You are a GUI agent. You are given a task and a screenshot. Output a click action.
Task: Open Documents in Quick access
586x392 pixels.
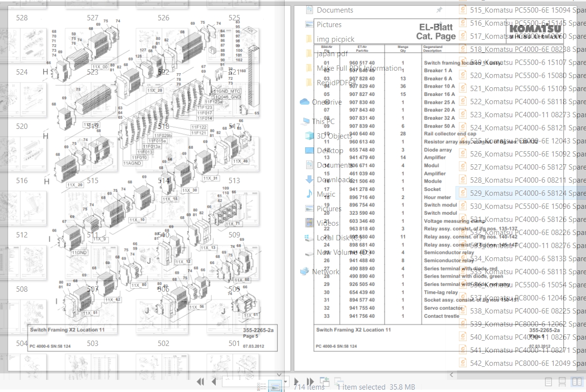pyautogui.click(x=335, y=10)
